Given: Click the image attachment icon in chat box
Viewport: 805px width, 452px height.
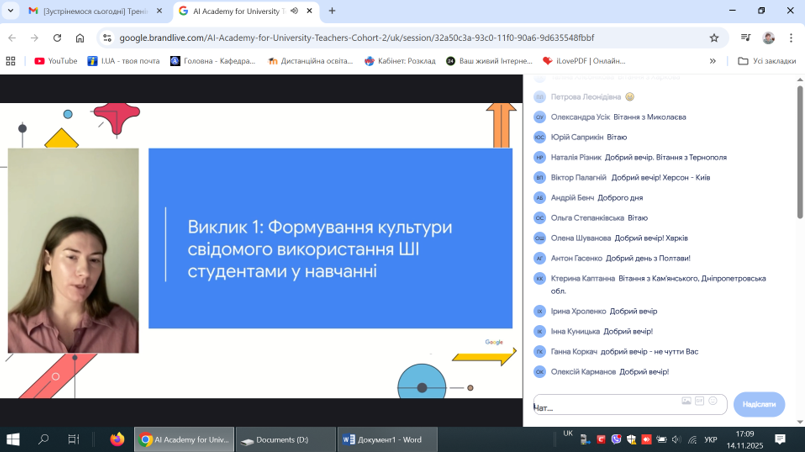Looking at the screenshot, I should coord(686,401).
